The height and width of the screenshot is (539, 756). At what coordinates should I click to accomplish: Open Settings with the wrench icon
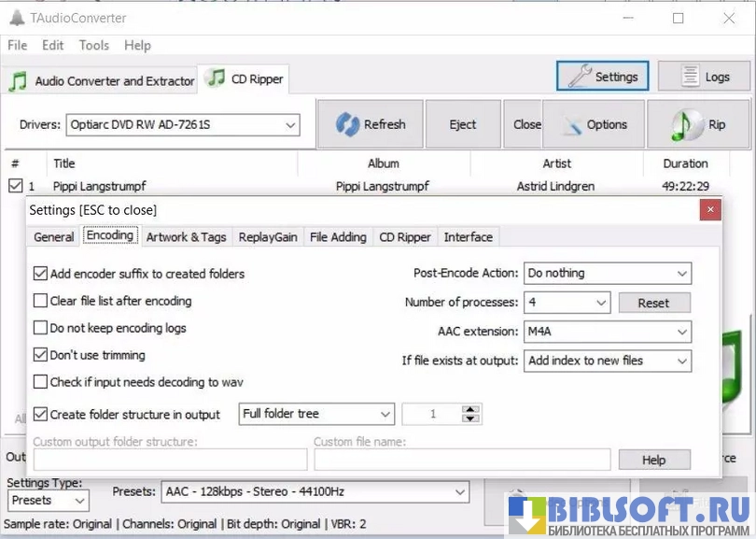tap(581, 77)
